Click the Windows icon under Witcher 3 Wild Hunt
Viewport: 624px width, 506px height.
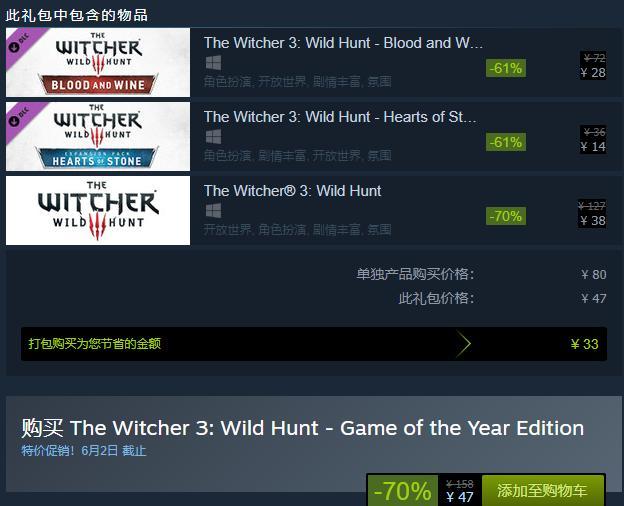[213, 211]
